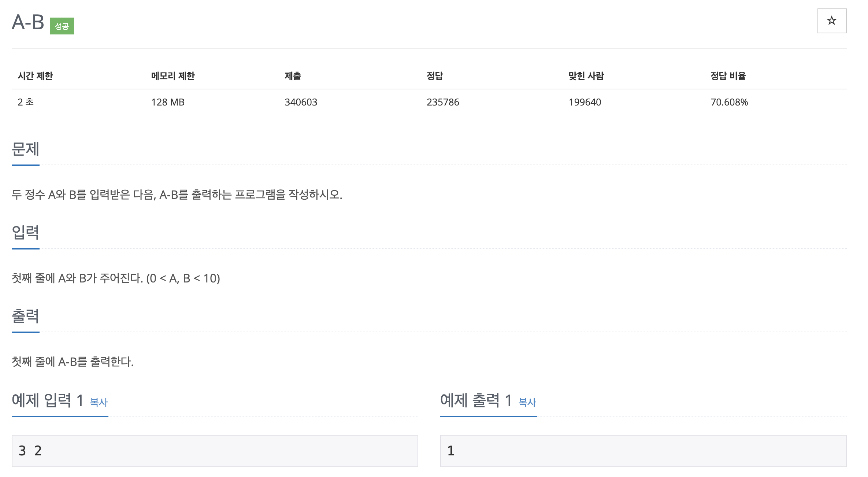Select the 입력 section heading
Viewport: 868px width, 477px height.
click(26, 232)
